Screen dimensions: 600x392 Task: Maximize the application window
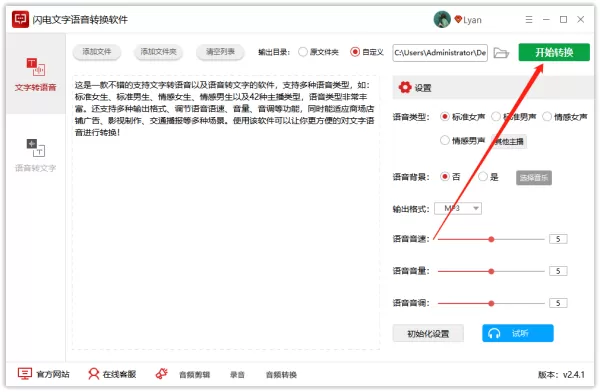(563, 19)
